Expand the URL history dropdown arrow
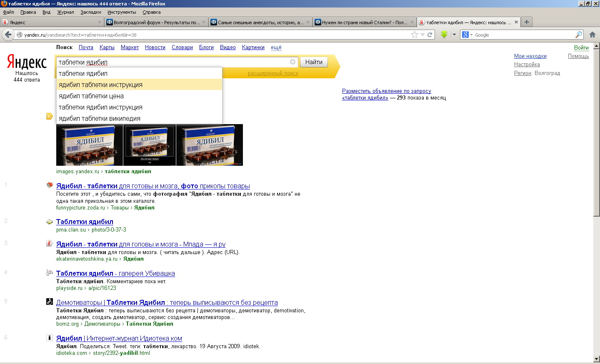Viewport: 600px width, 364px height. pos(422,35)
